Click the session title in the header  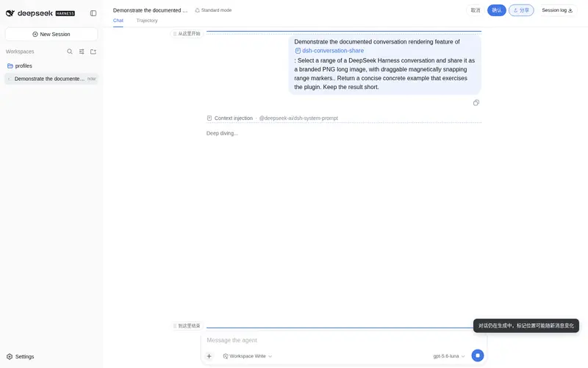[x=150, y=10]
